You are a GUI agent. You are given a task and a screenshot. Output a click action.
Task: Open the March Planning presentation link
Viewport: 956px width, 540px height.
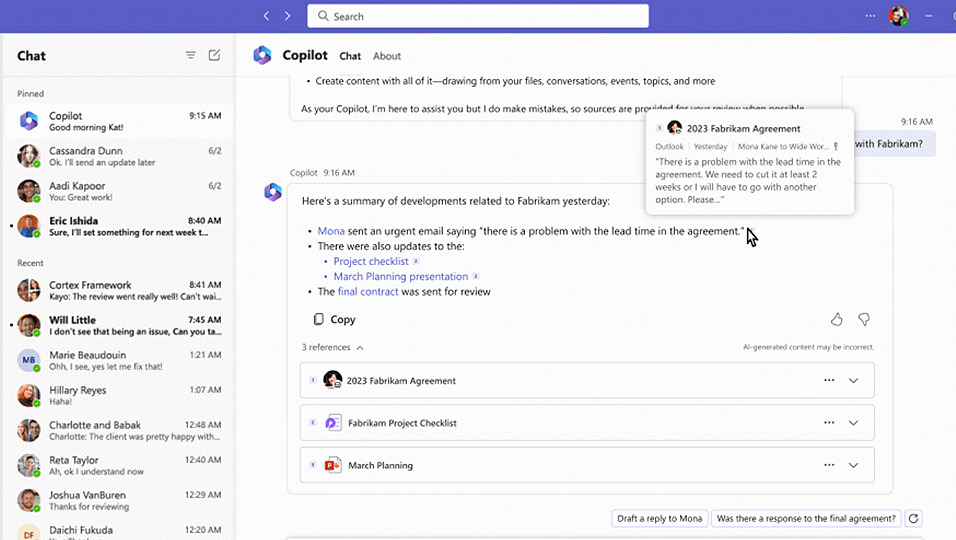pos(401,276)
